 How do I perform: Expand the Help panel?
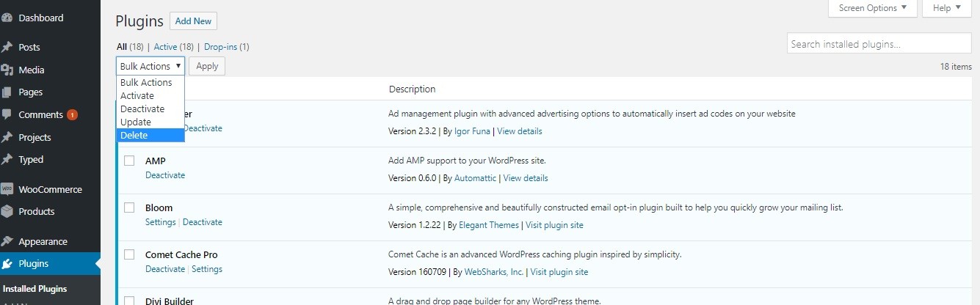click(947, 8)
